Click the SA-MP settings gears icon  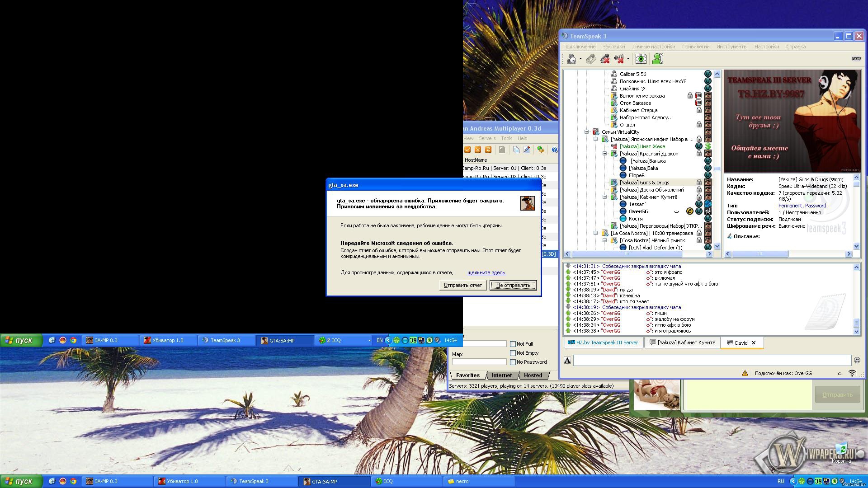541,150
